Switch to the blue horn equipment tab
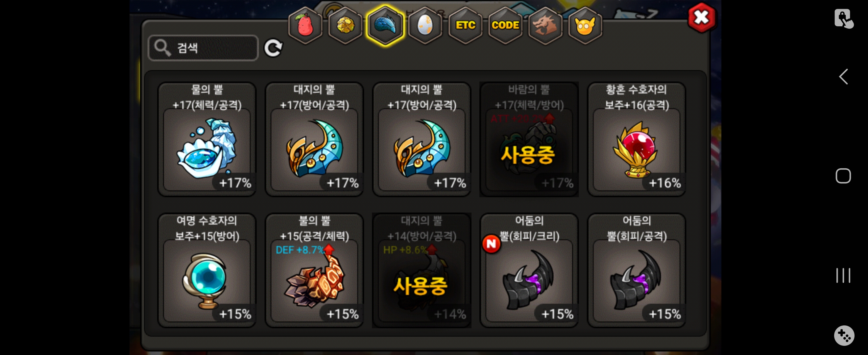868x355 pixels. pos(385,25)
